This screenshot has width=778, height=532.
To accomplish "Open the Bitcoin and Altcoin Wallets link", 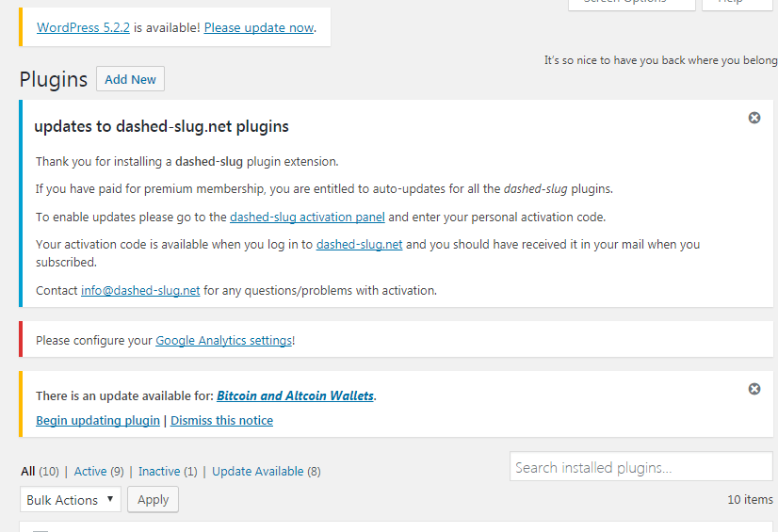I will pyautogui.click(x=295, y=395).
